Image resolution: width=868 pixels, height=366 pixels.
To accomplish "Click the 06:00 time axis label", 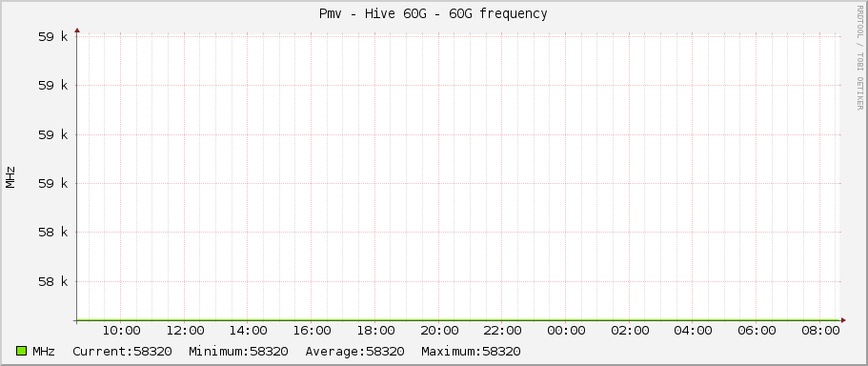I will [x=757, y=331].
